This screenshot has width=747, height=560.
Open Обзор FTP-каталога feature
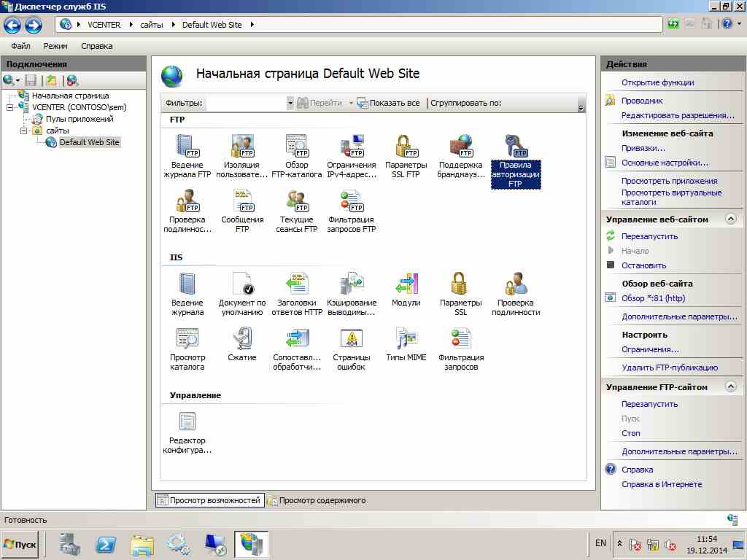(296, 156)
